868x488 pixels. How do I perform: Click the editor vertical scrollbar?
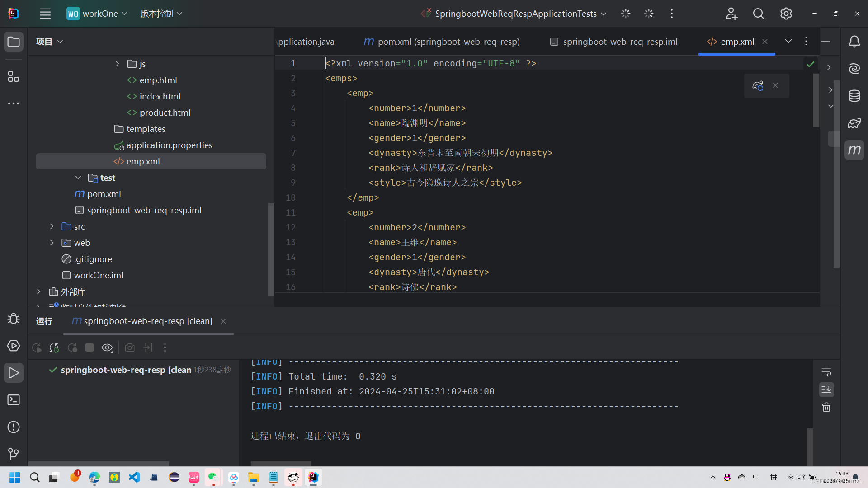[x=816, y=100]
